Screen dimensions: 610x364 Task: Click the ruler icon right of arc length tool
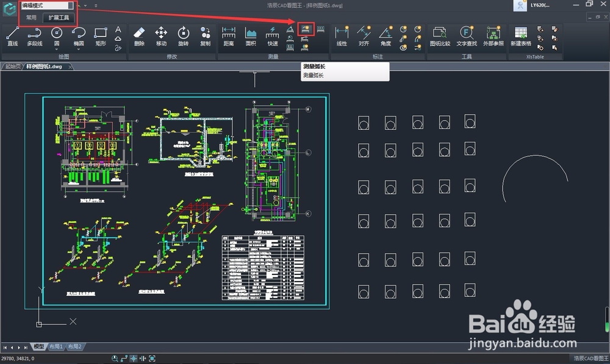click(x=321, y=29)
